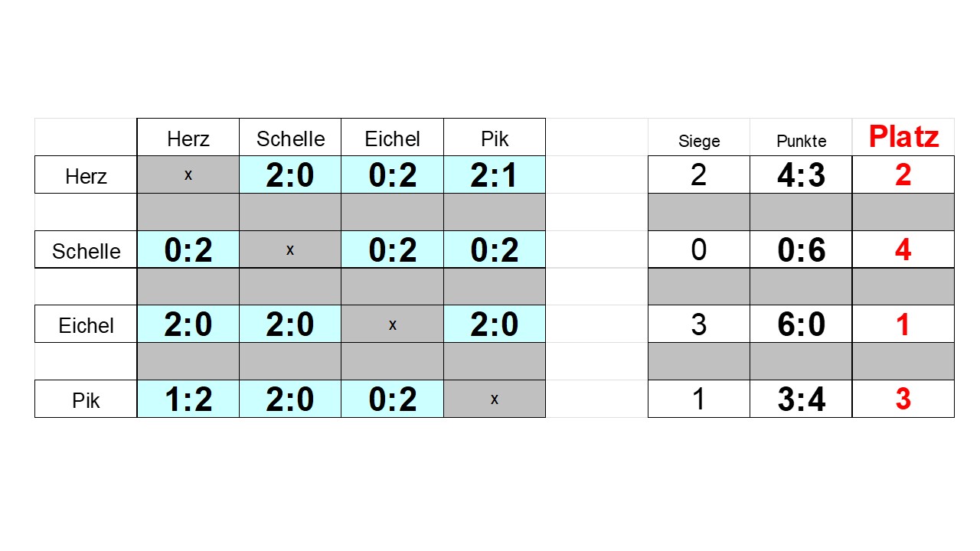Click the Herz row label
The height and width of the screenshot is (551, 980).
point(86,174)
